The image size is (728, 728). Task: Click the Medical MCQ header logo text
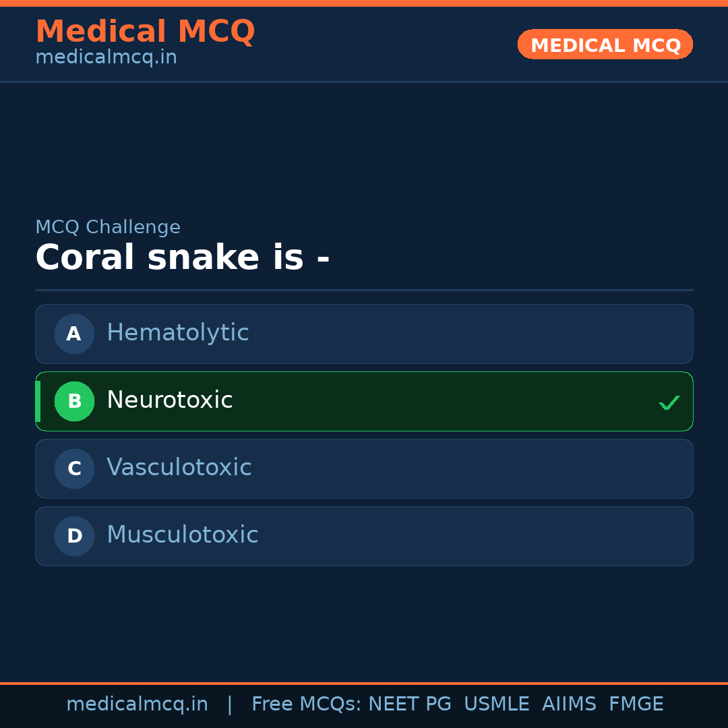pos(146,31)
